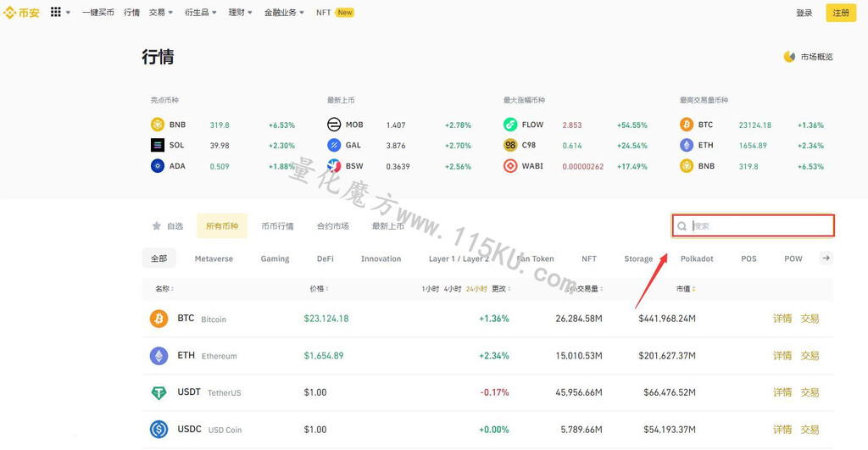Screen dimensions: 868x450
Task: Open the NFT New menu item
Action: (x=335, y=12)
